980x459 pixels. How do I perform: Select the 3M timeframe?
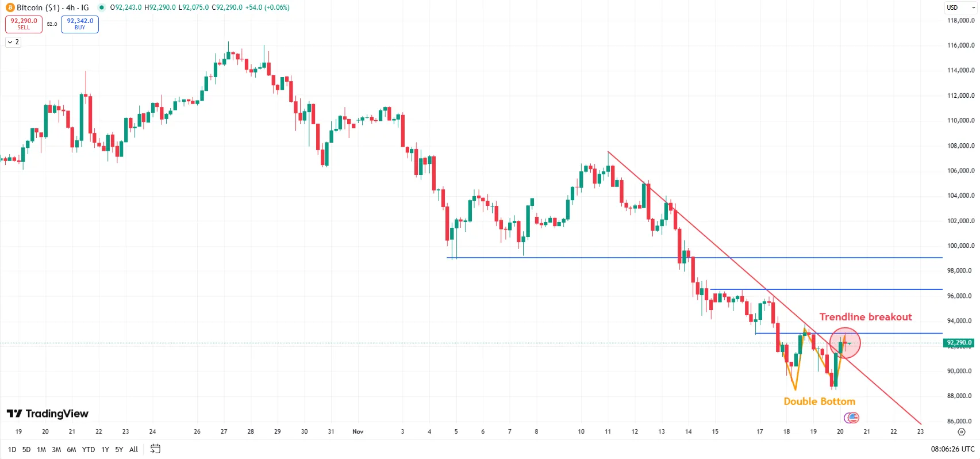(x=56, y=449)
